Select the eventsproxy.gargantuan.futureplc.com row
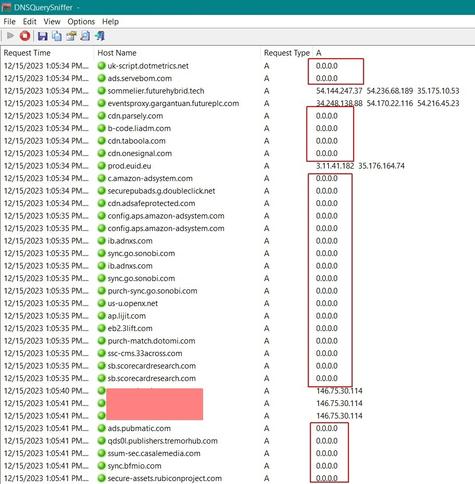Screen dimensions: 475x484 (x=237, y=103)
